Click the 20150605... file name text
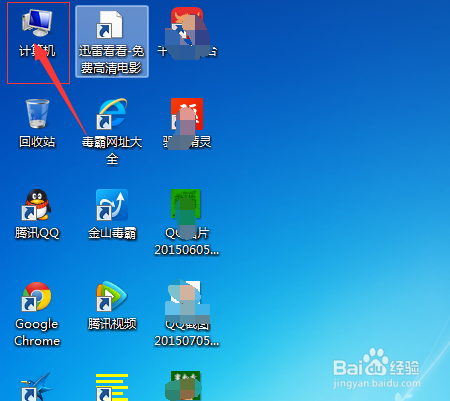The width and height of the screenshot is (450, 401). click(187, 249)
